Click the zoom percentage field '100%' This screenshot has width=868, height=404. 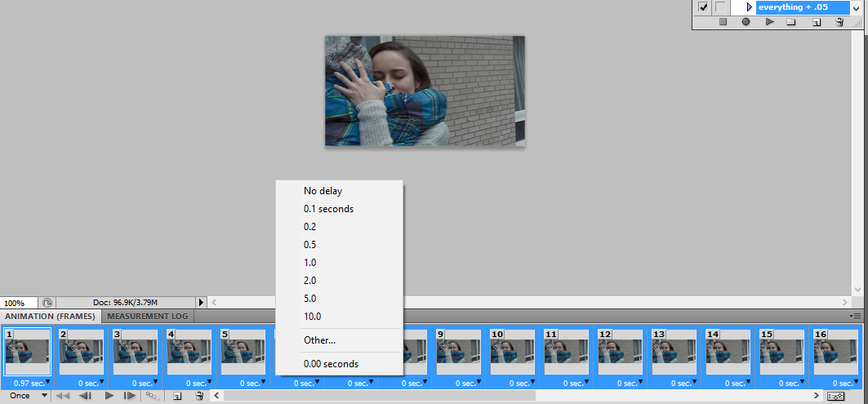click(x=20, y=303)
